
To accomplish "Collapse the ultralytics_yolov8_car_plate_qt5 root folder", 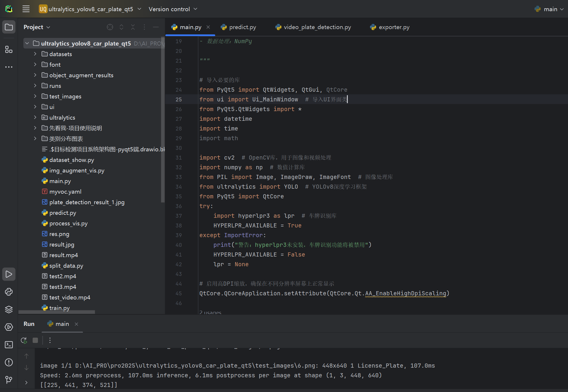I will coord(27,43).
